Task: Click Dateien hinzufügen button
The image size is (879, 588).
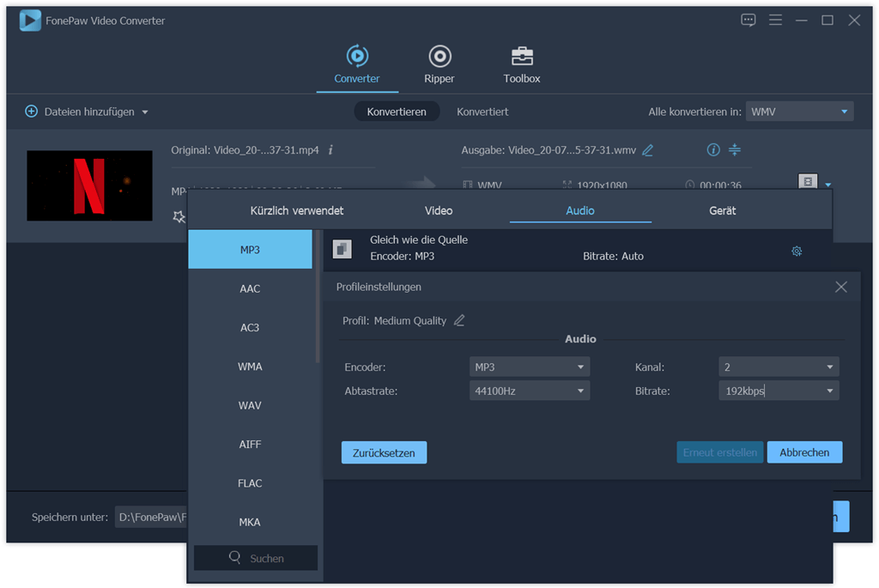Action: pos(80,112)
